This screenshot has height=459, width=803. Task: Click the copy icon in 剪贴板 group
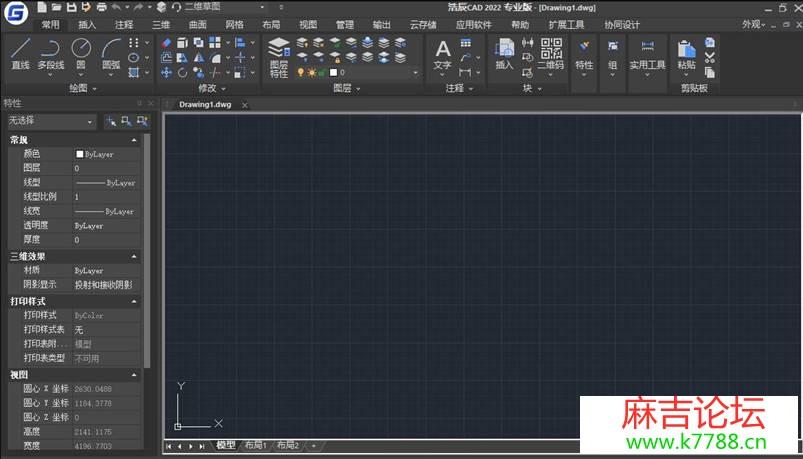(709, 73)
